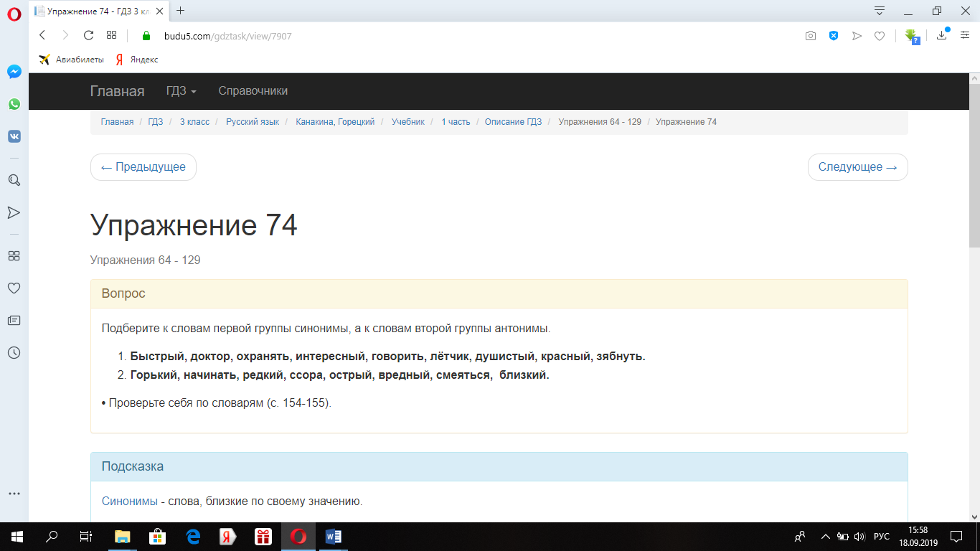Open a new tab with plus button
Screen dimensions: 980x551
[x=180, y=11]
